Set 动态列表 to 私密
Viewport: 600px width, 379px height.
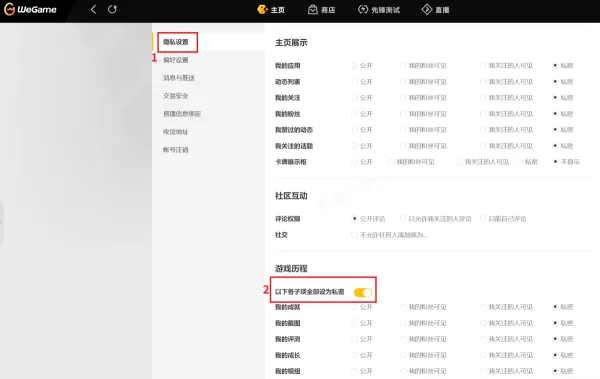(555, 82)
